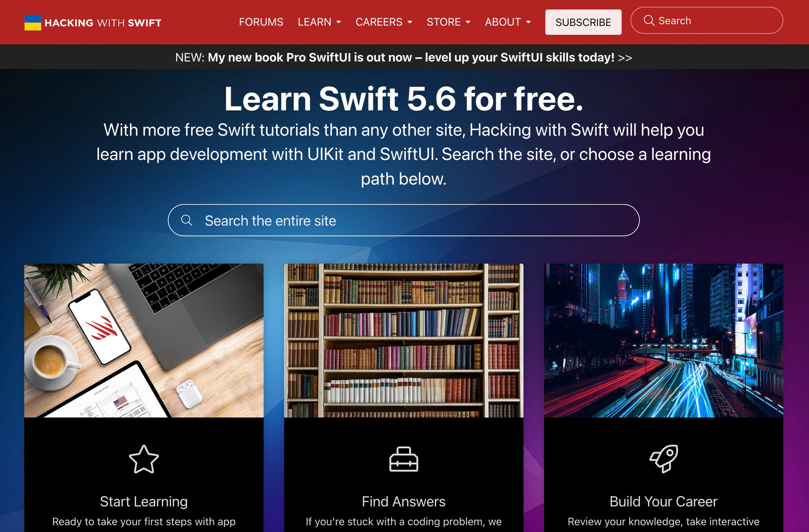Click the search magnifier in hero field
This screenshot has height=532, width=809.
[186, 220]
